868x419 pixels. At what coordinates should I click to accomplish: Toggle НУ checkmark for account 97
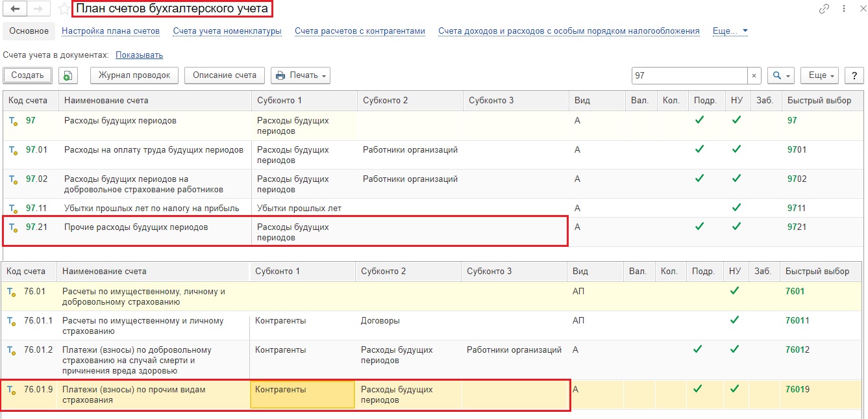[736, 120]
